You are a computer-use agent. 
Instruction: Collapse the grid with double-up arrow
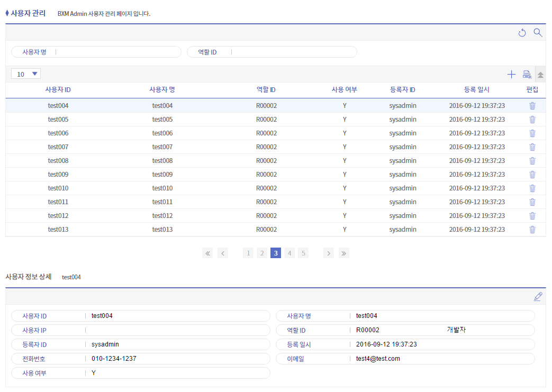pyautogui.click(x=540, y=74)
